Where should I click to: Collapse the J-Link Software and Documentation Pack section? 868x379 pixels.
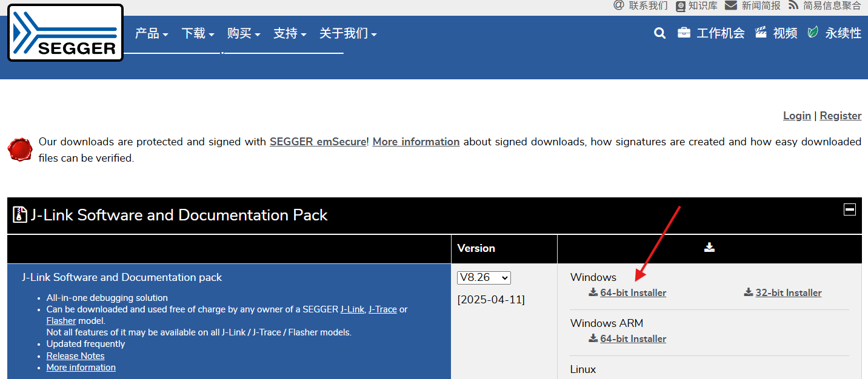[850, 209]
